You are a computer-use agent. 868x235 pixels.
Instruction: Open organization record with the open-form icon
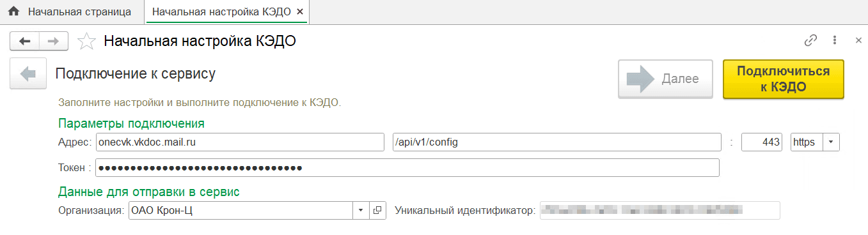pyautogui.click(x=377, y=209)
